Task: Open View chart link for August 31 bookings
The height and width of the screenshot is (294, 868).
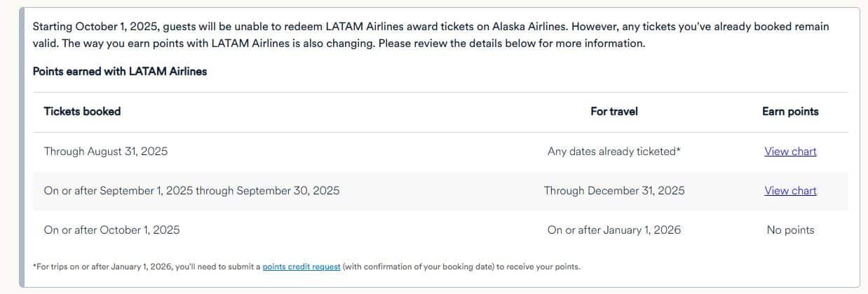Action: tap(790, 152)
